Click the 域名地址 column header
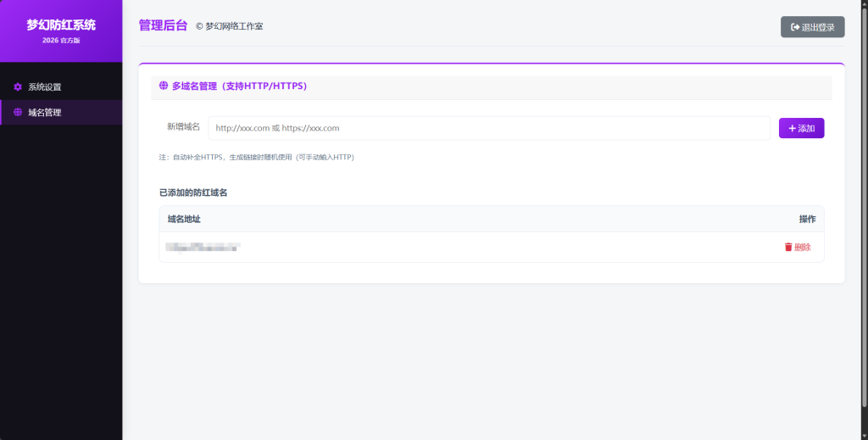Screen dimensions: 868x440 tap(184, 219)
